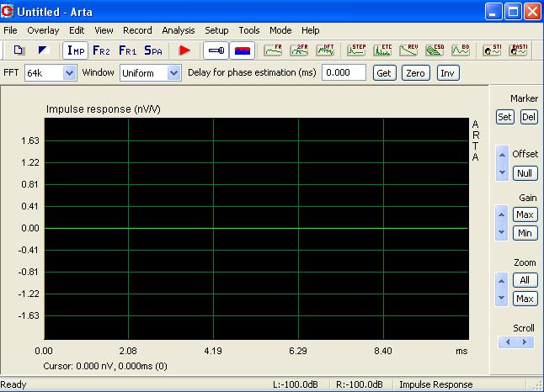Toggle the blue bar-style graph icon
Screen dimensions: 544x392
pos(216,50)
